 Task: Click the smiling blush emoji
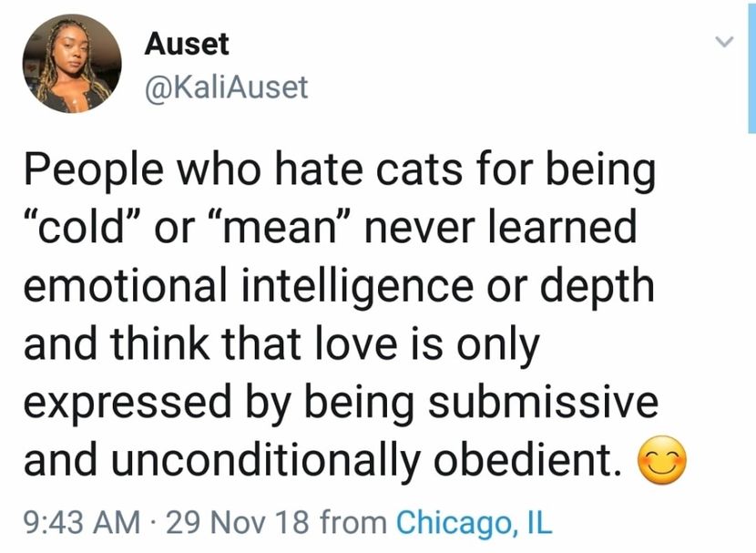coord(662,464)
